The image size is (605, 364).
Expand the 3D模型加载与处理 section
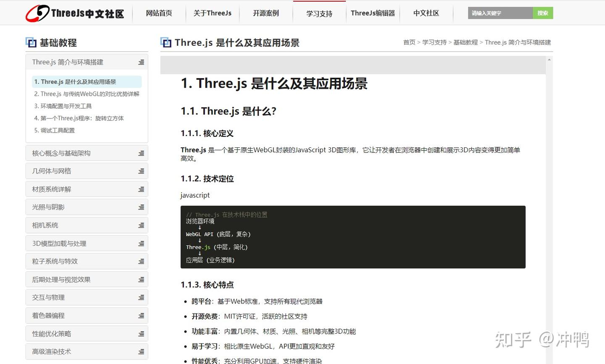87,244
